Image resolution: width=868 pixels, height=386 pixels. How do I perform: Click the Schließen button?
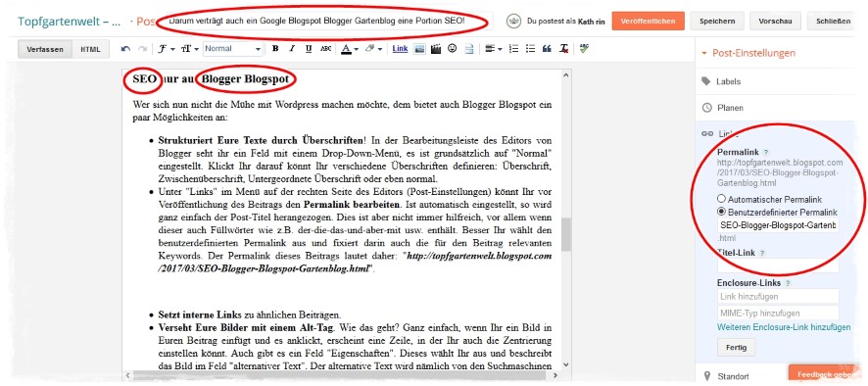[x=833, y=21]
